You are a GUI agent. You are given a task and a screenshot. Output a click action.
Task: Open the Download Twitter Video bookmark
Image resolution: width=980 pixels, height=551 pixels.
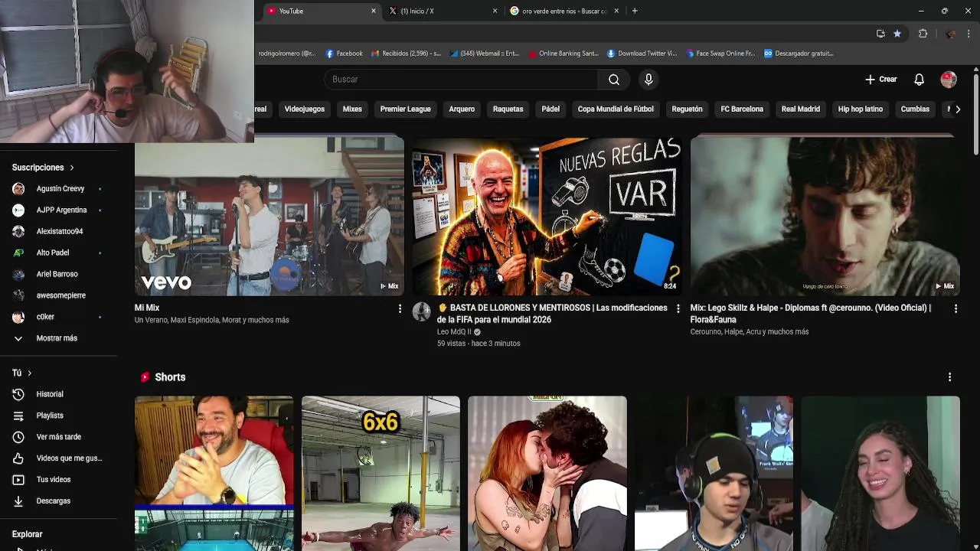[x=642, y=54]
